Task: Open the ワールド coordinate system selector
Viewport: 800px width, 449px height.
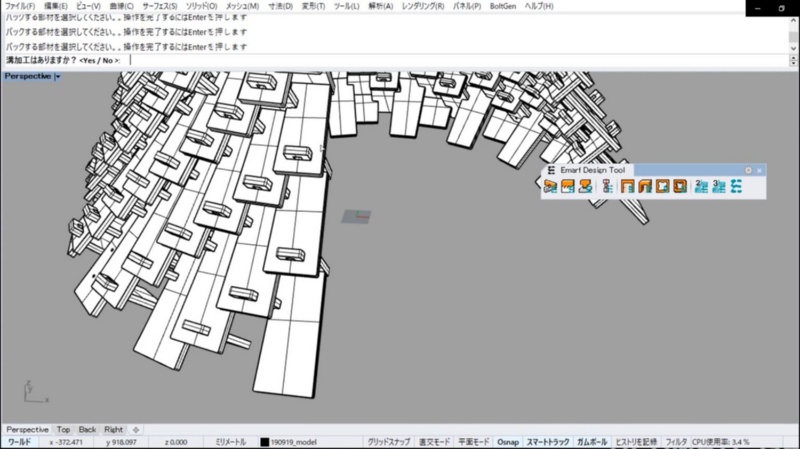Action: 19,441
